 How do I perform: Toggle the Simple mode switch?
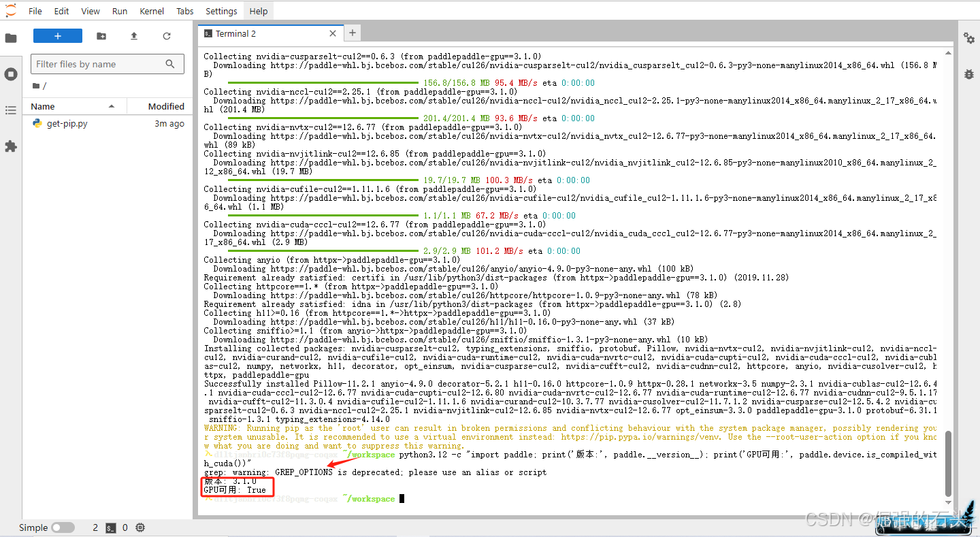tap(63, 527)
